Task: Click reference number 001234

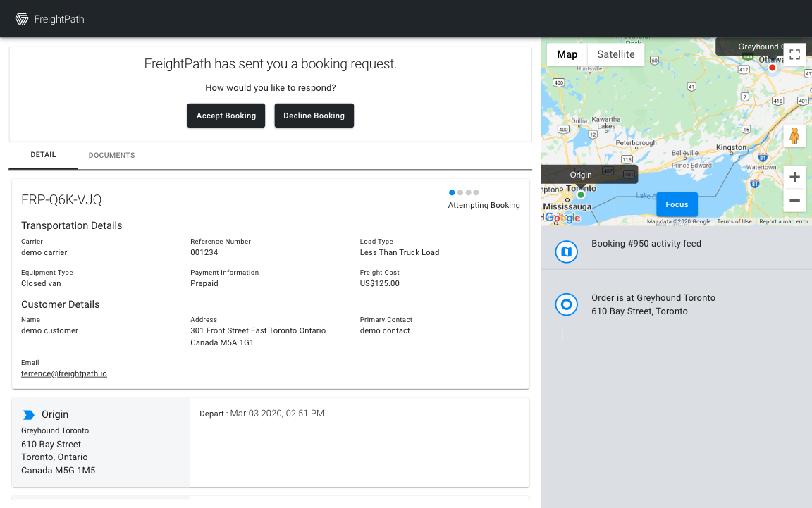Action: (204, 252)
